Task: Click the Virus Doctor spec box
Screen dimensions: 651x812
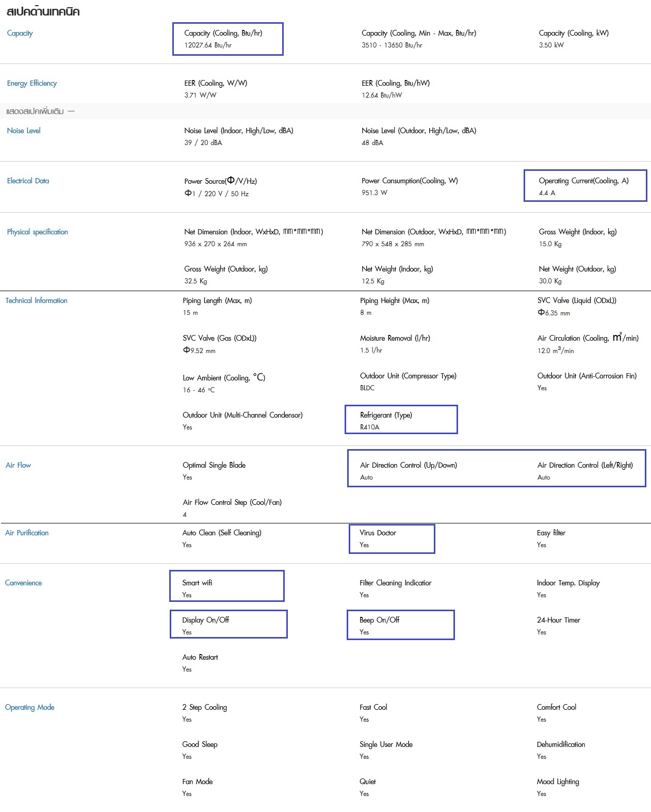Action: click(392, 539)
